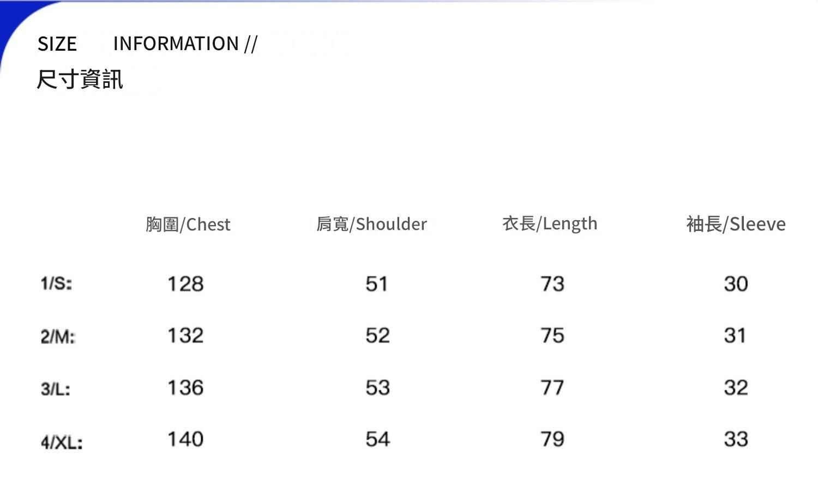This screenshot has width=818, height=504.
Task: Click the length value 73
Action: coord(552,284)
